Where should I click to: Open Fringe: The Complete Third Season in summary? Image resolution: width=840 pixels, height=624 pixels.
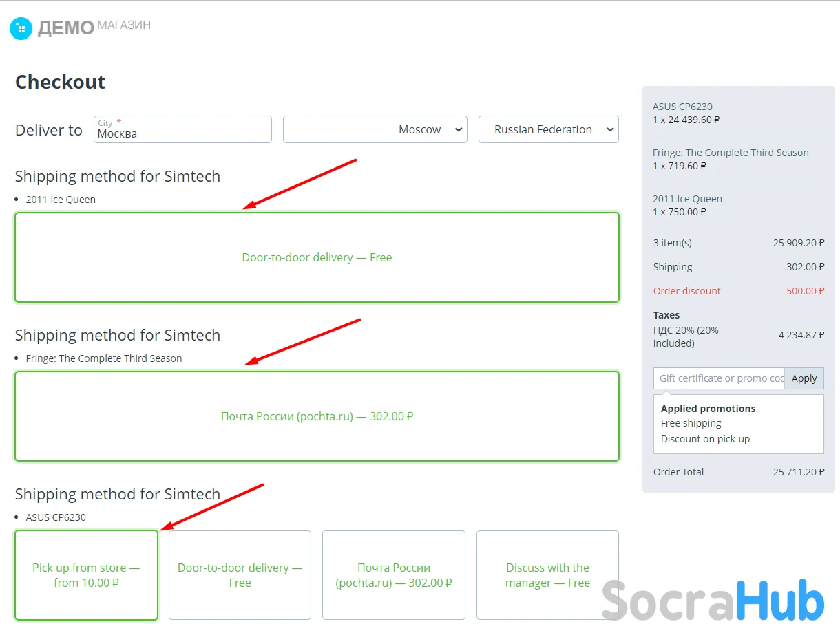(x=731, y=153)
